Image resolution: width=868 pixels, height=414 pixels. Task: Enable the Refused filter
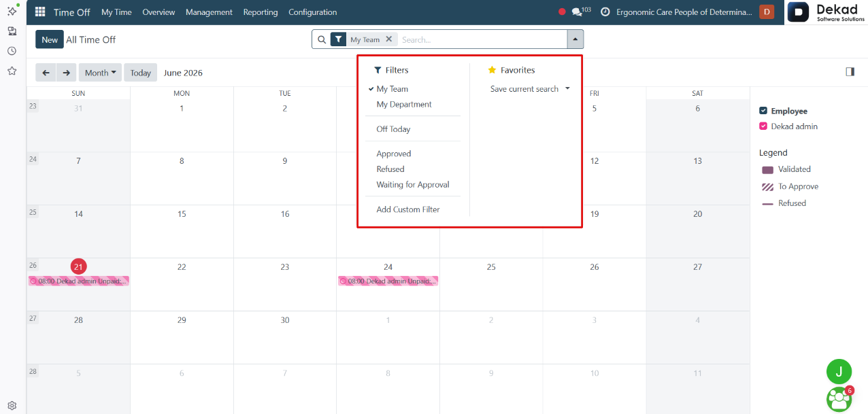point(390,169)
